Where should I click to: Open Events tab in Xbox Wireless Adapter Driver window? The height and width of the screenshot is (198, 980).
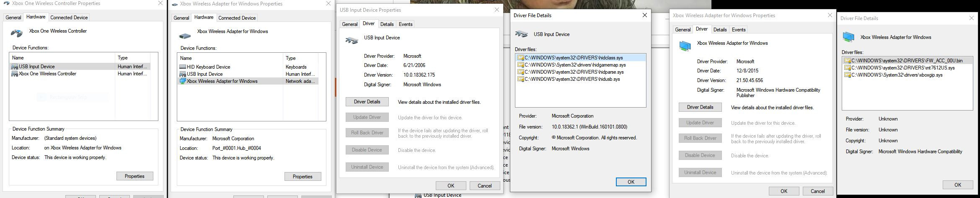click(739, 29)
